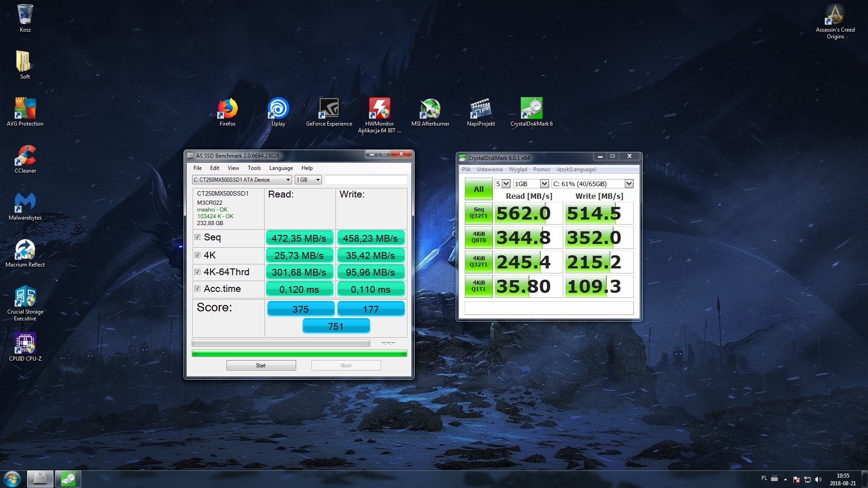The width and height of the screenshot is (868, 488).
Task: Toggle the 4K-64Thrd test checkbox
Action: coord(197,272)
